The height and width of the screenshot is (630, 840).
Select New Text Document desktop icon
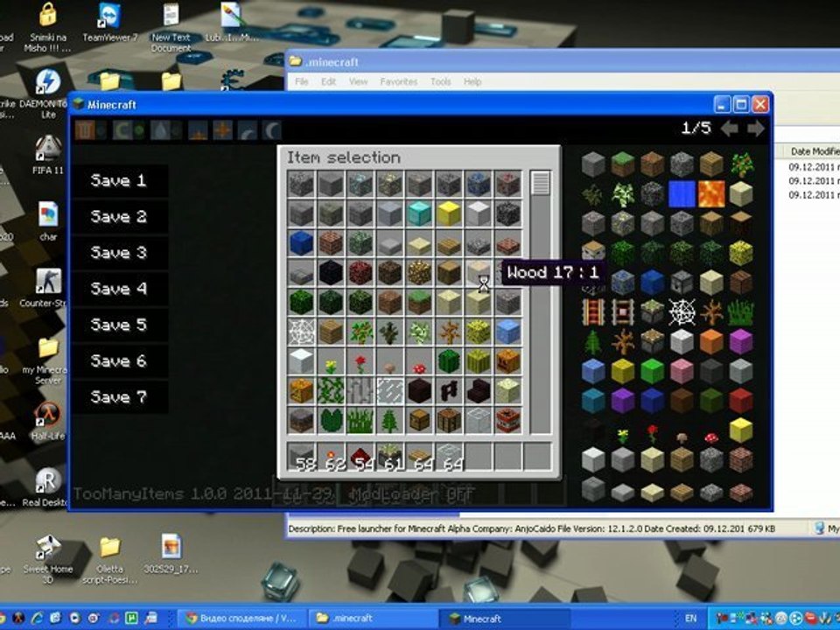click(171, 27)
